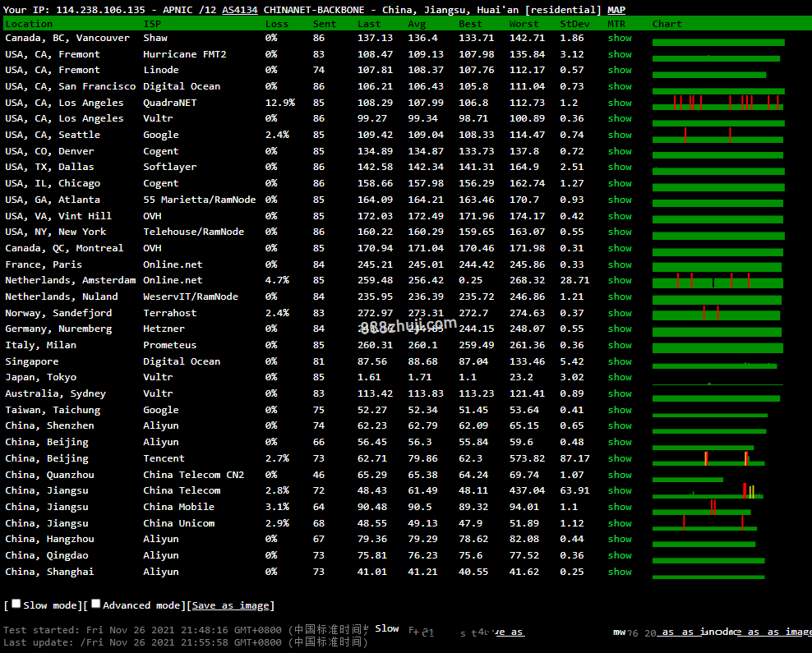This screenshot has height=653, width=812.
Task: Show MTR for Los Angeles QuadraNET
Action: click(x=620, y=103)
